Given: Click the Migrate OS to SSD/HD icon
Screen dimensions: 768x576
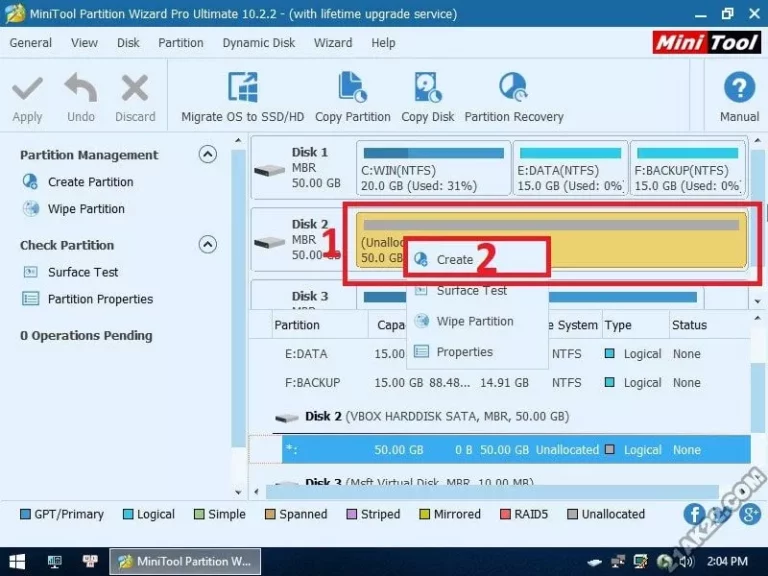Looking at the screenshot, I should pyautogui.click(x=242, y=89).
